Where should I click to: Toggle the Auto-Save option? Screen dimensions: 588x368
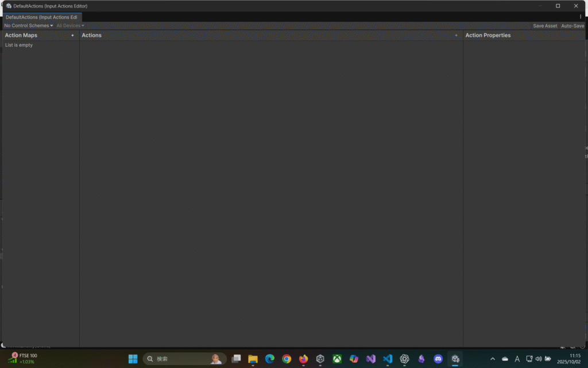572,26
